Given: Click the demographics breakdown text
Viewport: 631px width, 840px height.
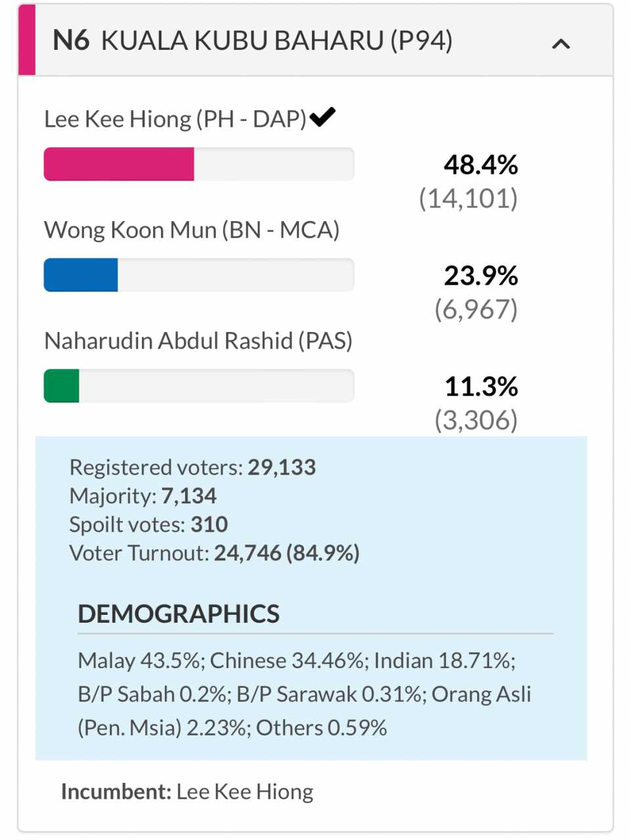Looking at the screenshot, I should coord(305,694).
